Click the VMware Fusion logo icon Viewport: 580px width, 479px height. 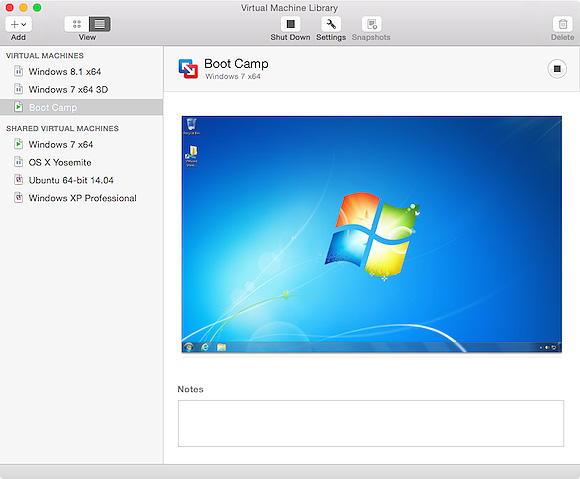pyautogui.click(x=188, y=69)
